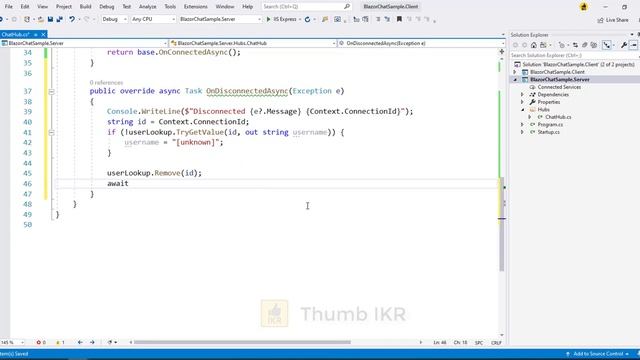Viewport: 640px width, 360px height.
Task: Click Switch Views icon in Solution Explorer
Action: pyautogui.click(x=544, y=45)
